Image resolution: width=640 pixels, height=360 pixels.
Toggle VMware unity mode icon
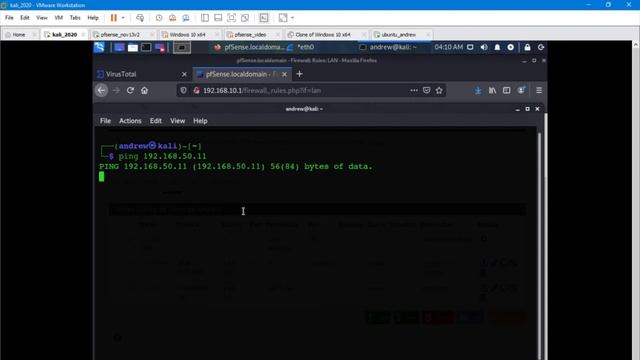[245, 18]
